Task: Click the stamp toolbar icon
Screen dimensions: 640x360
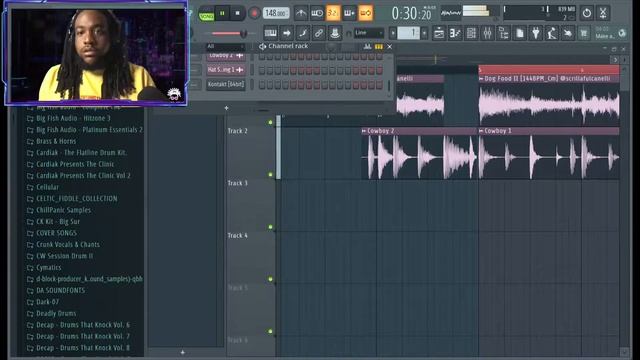Action: point(335,33)
